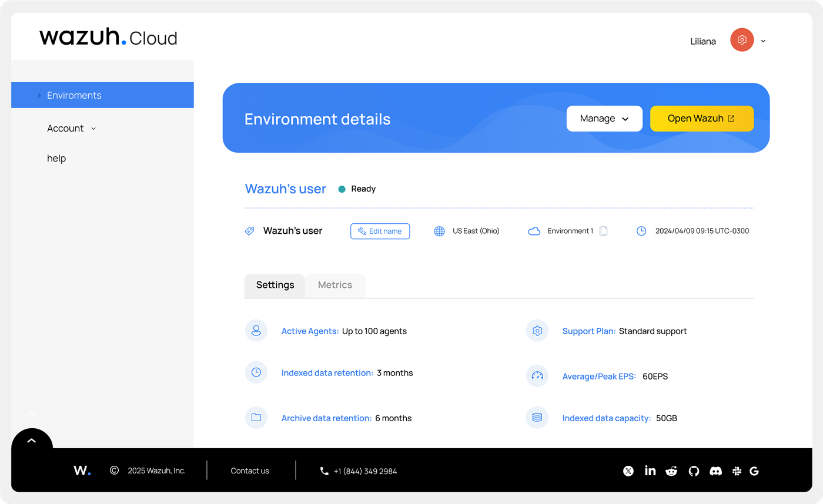Click the Indexed data capacity label

[607, 418]
